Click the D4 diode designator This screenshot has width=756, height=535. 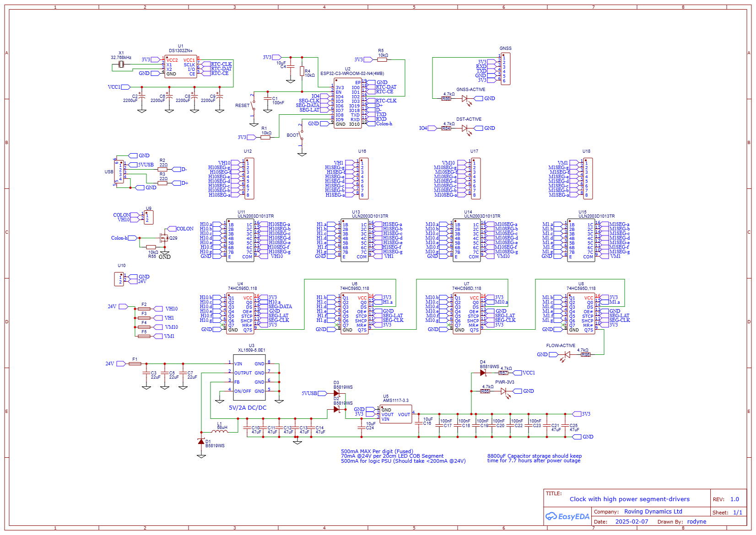point(483,362)
